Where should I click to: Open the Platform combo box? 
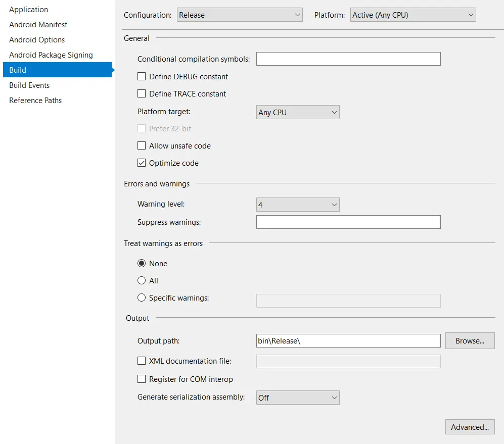[413, 15]
